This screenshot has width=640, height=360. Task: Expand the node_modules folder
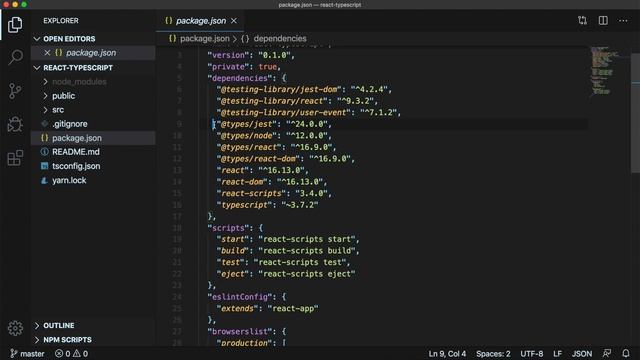pos(45,82)
